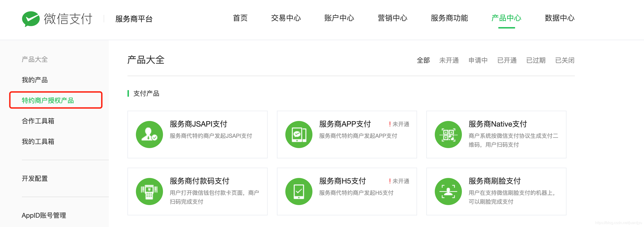Filter products by 全部
The height and width of the screenshot is (227, 644).
[423, 60]
